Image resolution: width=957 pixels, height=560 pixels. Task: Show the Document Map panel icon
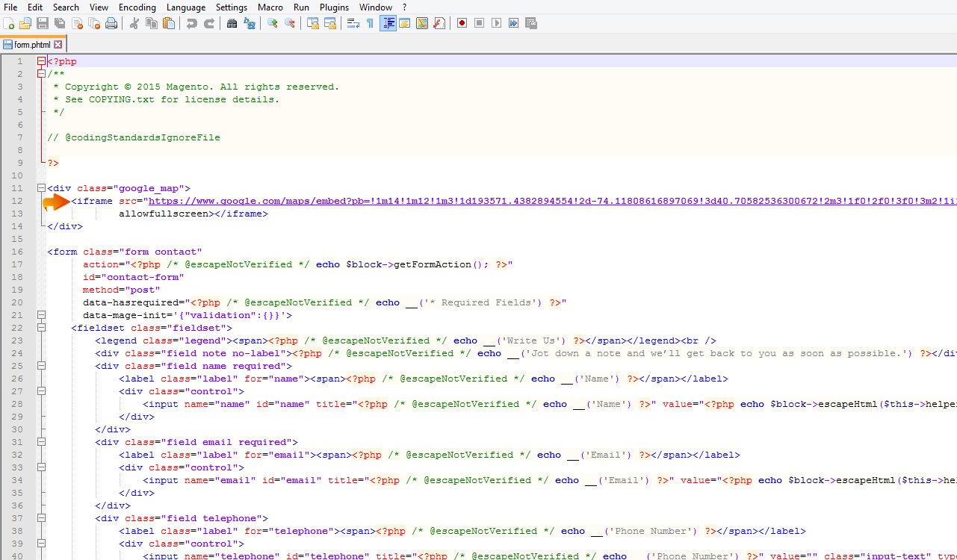point(422,23)
